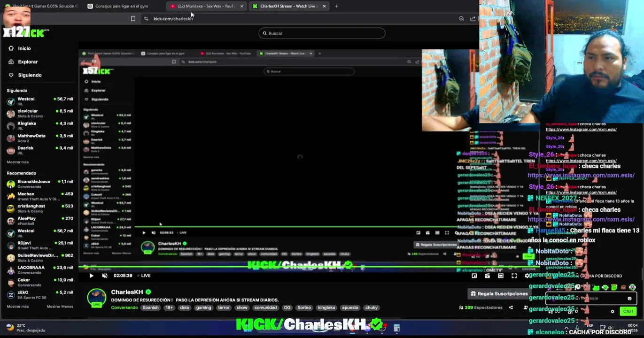Open Kingteka channel in sidebar

point(40,126)
